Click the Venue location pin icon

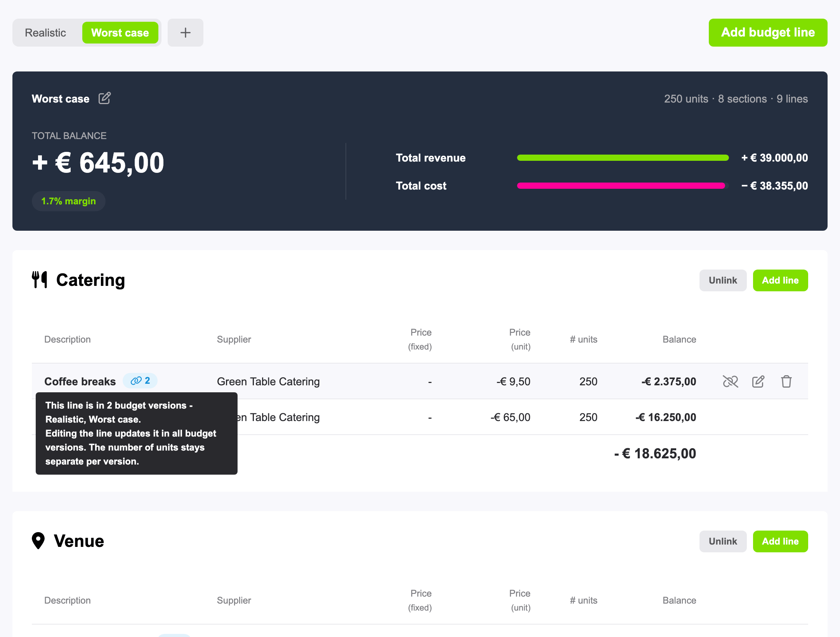click(38, 541)
